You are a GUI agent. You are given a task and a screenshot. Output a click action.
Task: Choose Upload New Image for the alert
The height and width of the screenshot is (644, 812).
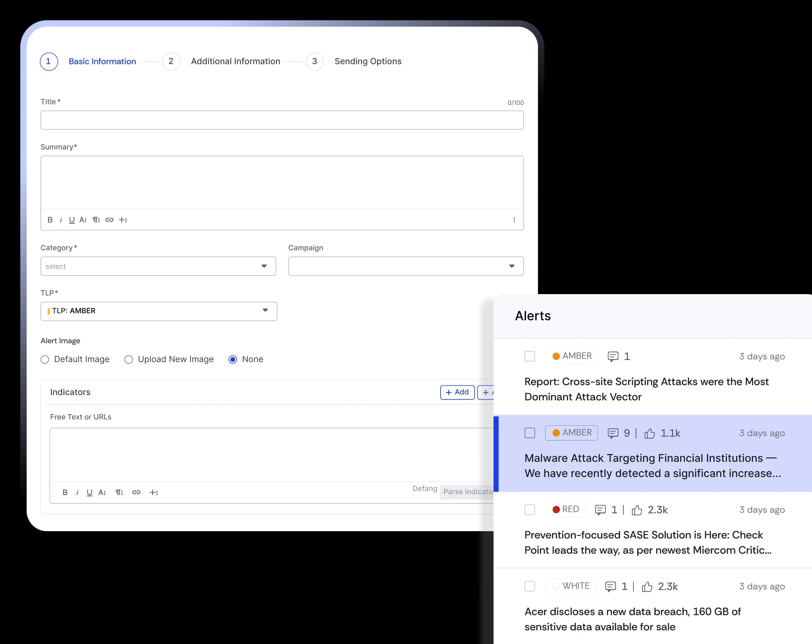click(x=128, y=359)
